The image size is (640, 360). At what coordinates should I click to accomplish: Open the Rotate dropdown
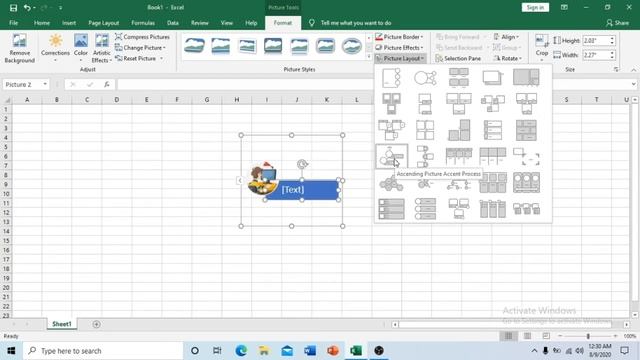(x=507, y=59)
